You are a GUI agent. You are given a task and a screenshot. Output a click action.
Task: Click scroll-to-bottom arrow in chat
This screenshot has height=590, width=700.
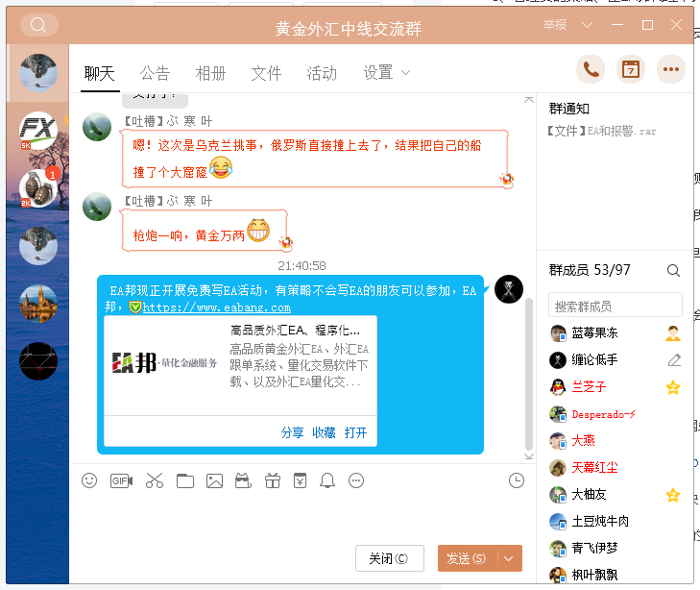pos(529,456)
